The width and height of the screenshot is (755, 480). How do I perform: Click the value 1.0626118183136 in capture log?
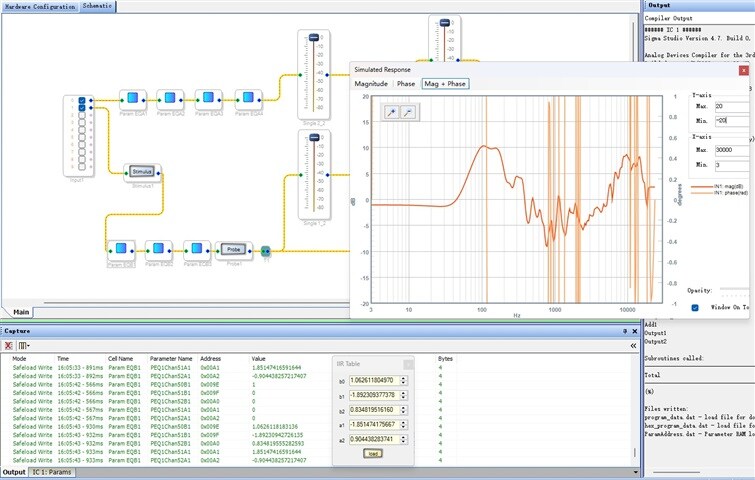tap(275, 427)
